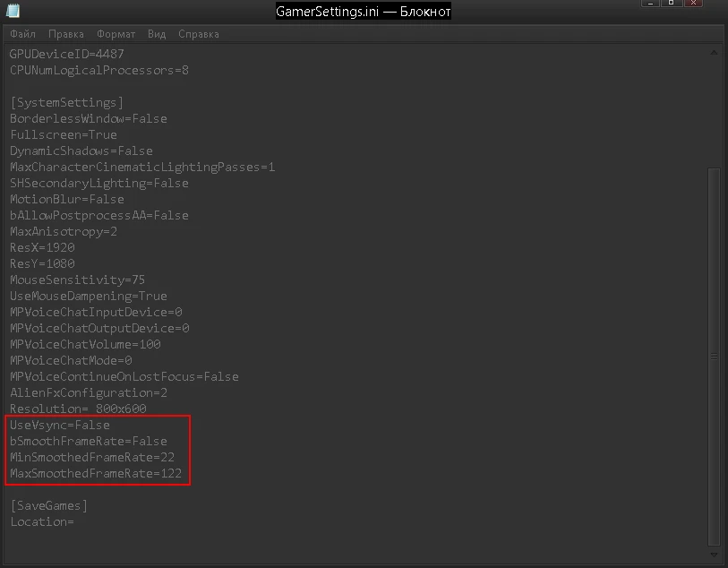The image size is (728, 568).
Task: Click the [SystemSettings] header line
Action: [67, 103]
